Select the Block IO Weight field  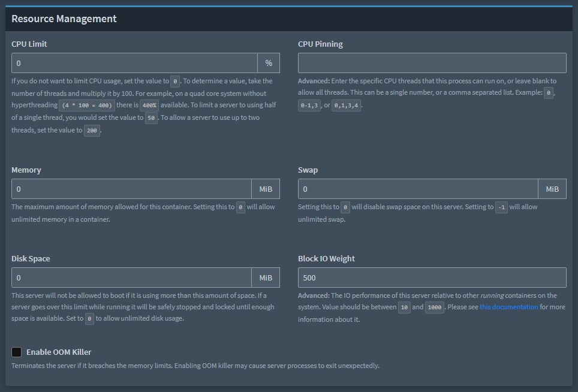pos(432,278)
